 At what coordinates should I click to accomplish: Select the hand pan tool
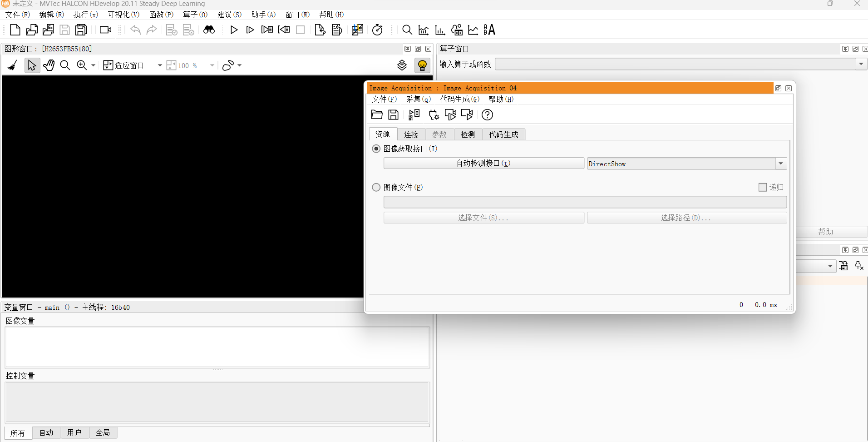click(49, 65)
